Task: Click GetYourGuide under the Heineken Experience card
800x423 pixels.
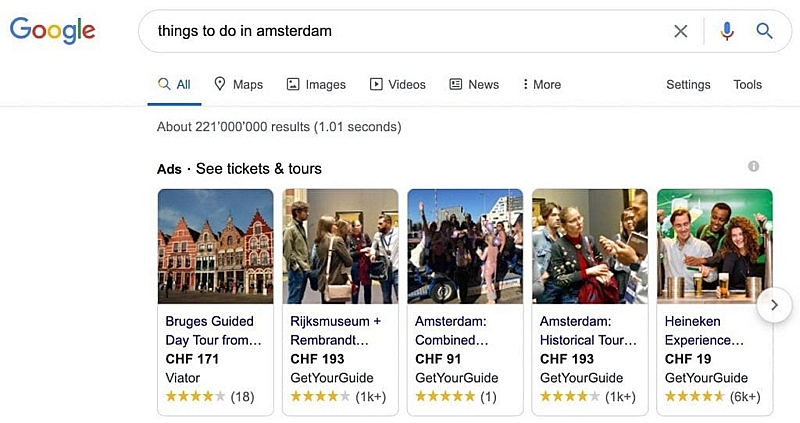Action: click(x=706, y=378)
